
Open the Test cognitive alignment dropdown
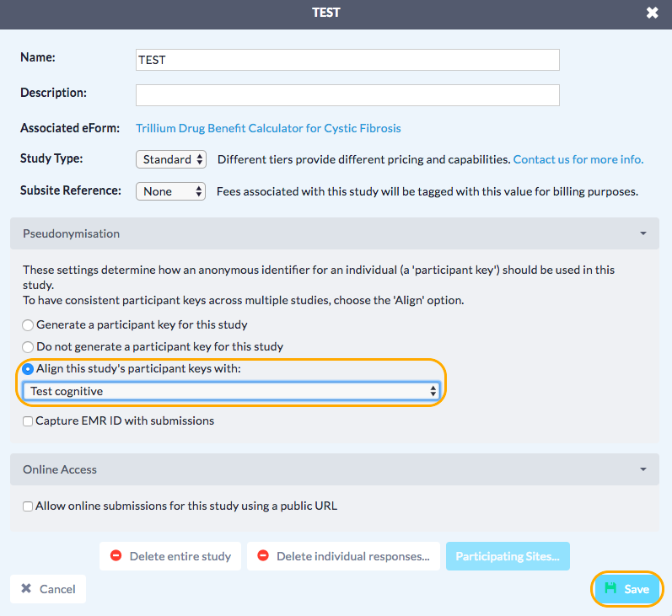(x=232, y=391)
